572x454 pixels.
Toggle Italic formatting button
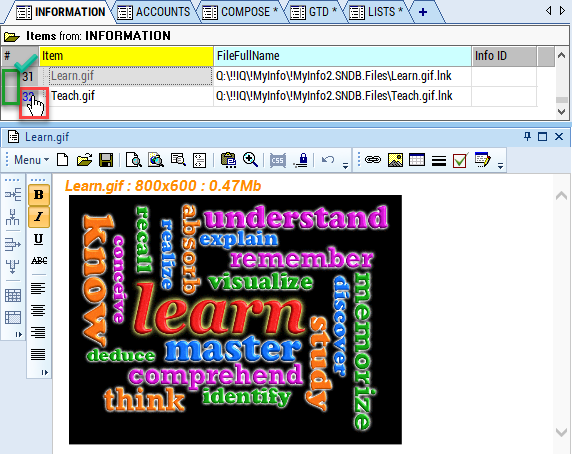click(39, 217)
